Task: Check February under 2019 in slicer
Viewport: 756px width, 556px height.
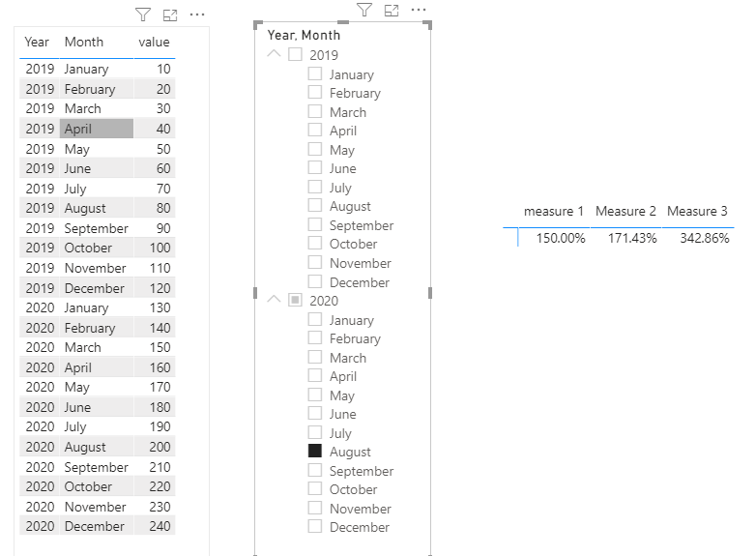Action: pos(315,92)
